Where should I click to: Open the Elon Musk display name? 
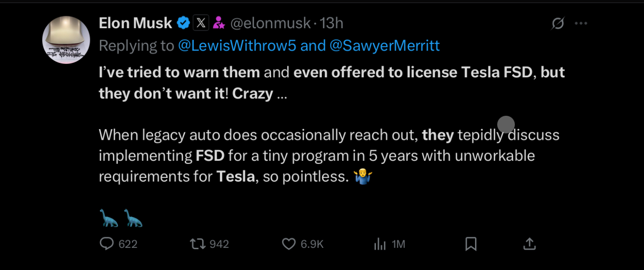tap(135, 23)
